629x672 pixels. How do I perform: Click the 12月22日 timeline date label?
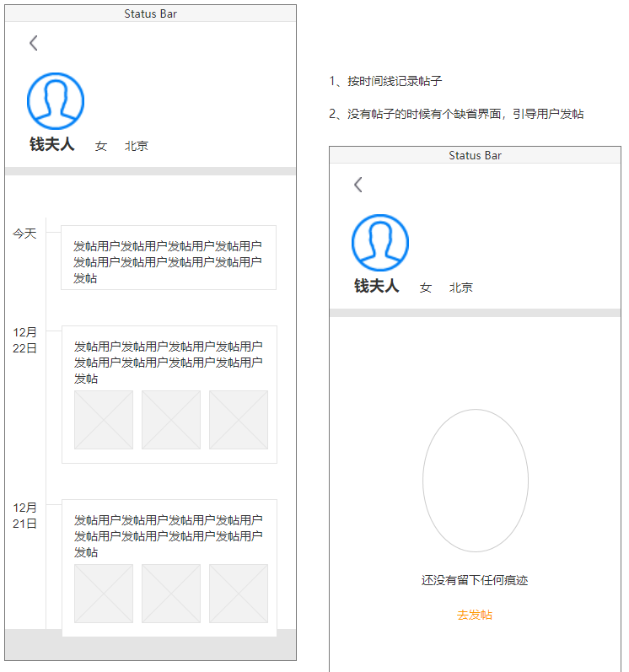coord(24,341)
